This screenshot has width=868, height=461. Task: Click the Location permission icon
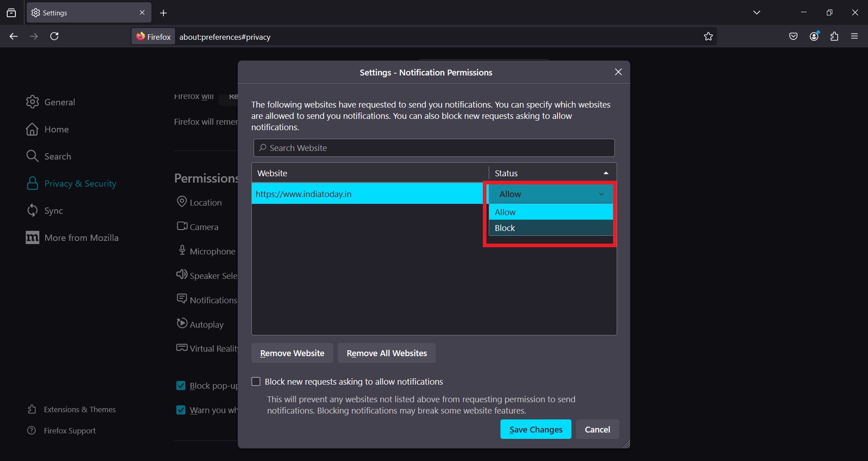[x=182, y=202]
